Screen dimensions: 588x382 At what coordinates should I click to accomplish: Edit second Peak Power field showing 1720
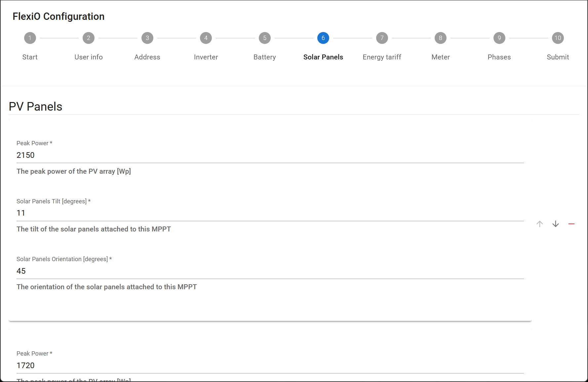pos(270,365)
